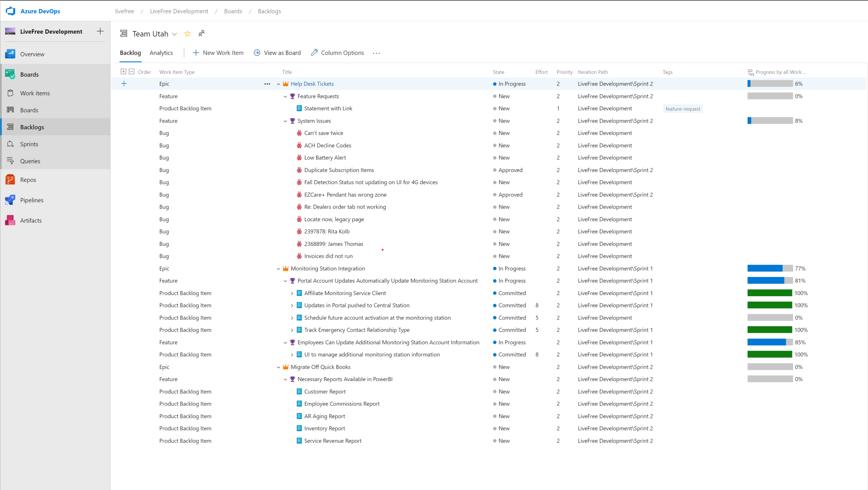
Task: Click the New Work Item button
Action: click(x=218, y=53)
